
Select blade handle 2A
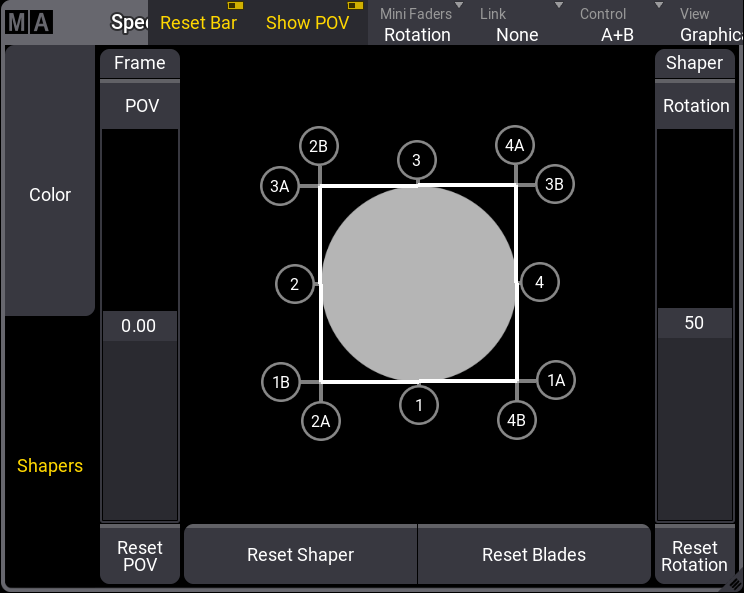click(x=321, y=421)
